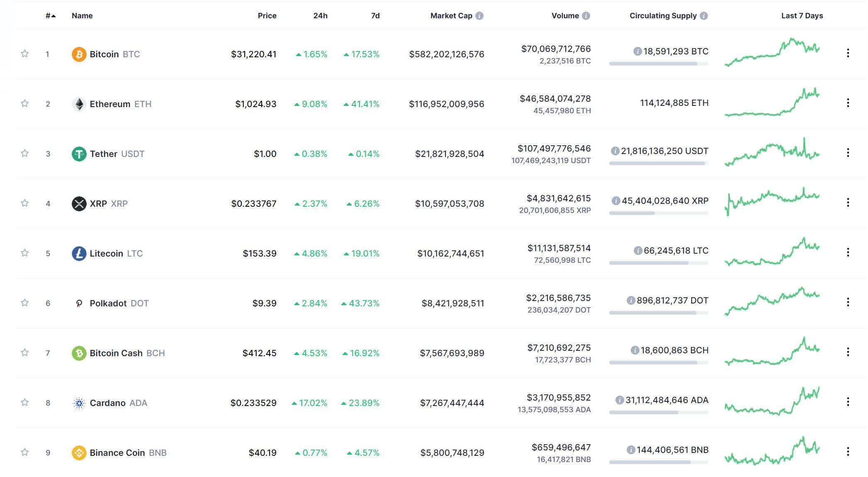The height and width of the screenshot is (477, 868).
Task: Click the Cardano 7-day sparkline chart
Action: (x=772, y=401)
